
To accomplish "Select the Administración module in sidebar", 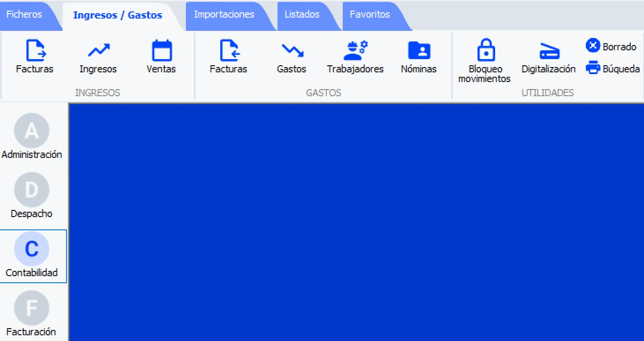I will point(32,136).
